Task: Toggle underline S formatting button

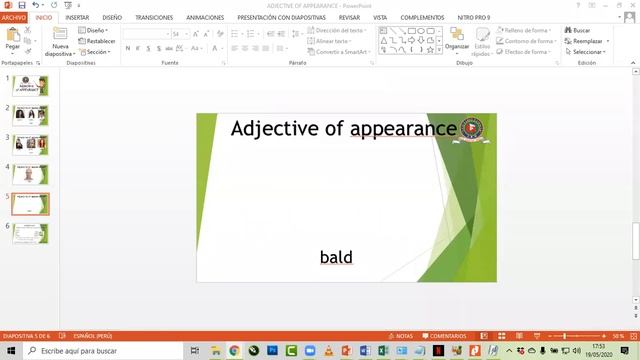Action: (x=148, y=48)
